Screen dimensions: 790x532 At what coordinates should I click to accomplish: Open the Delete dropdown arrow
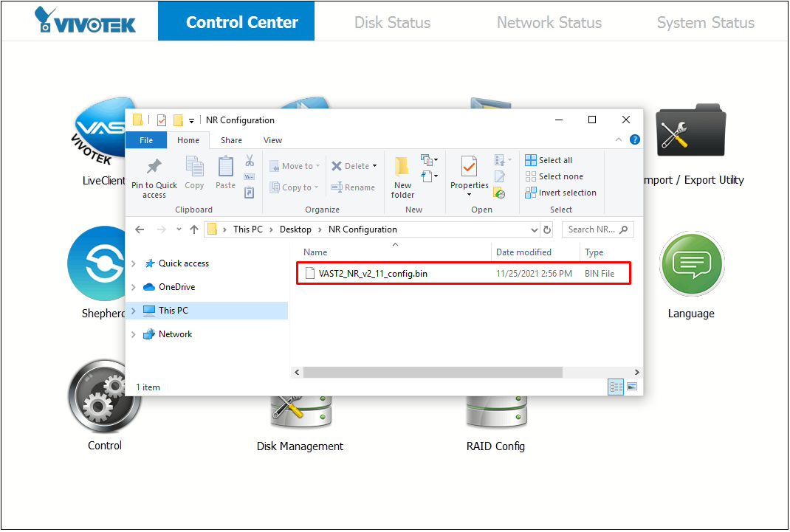[x=374, y=166]
